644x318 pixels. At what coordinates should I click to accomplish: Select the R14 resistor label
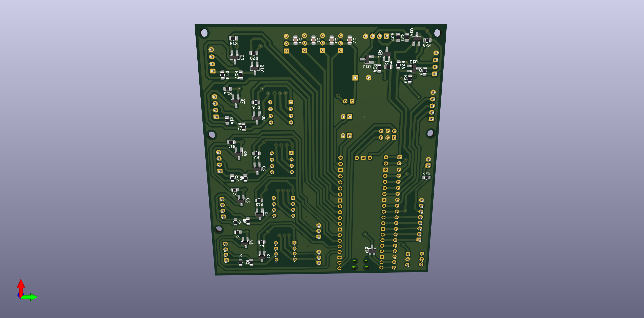pos(232,121)
